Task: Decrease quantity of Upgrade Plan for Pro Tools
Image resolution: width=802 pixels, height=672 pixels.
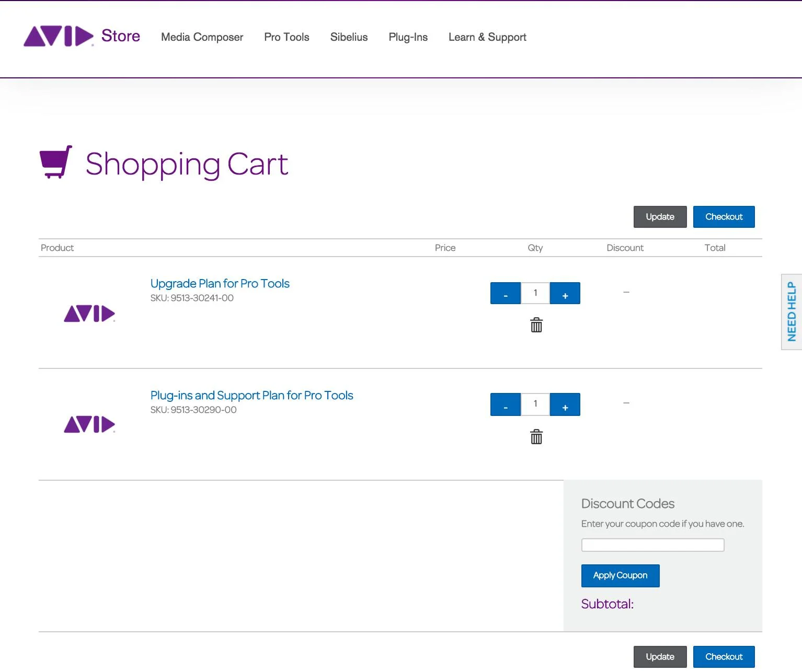Action: (506, 293)
